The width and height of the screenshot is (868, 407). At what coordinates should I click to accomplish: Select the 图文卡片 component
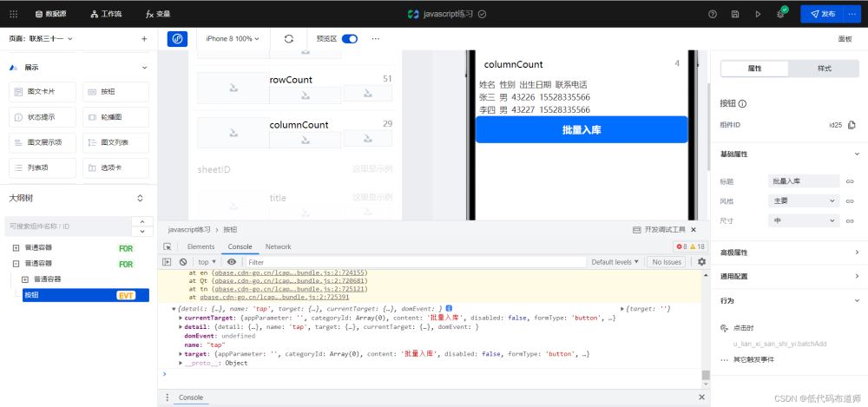[x=42, y=92]
